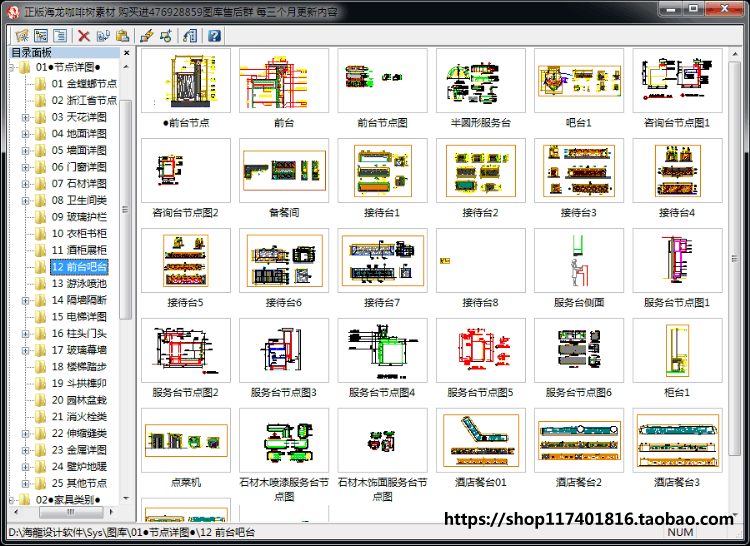Click the exit door toolbar icon
The width and height of the screenshot is (750, 546).
click(x=190, y=36)
